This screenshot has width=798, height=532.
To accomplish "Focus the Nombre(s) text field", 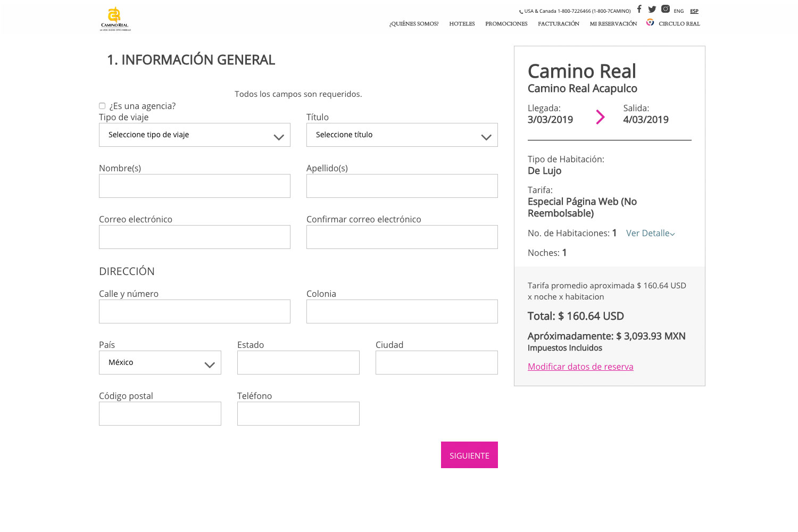I will tap(194, 186).
